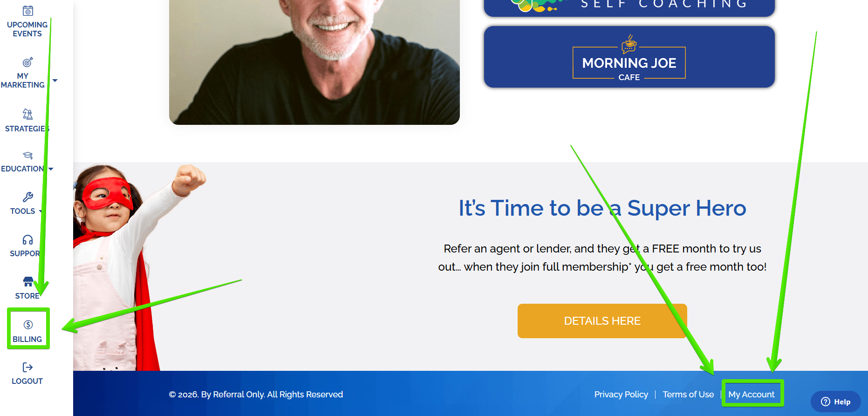Open the Billing dollar icon
This screenshot has height=416, width=868.
coord(28,325)
